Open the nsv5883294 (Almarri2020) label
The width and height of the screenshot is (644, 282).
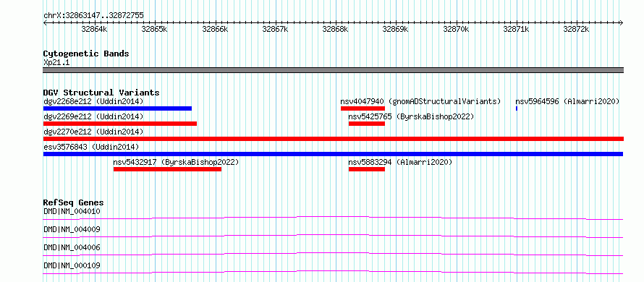point(400,162)
